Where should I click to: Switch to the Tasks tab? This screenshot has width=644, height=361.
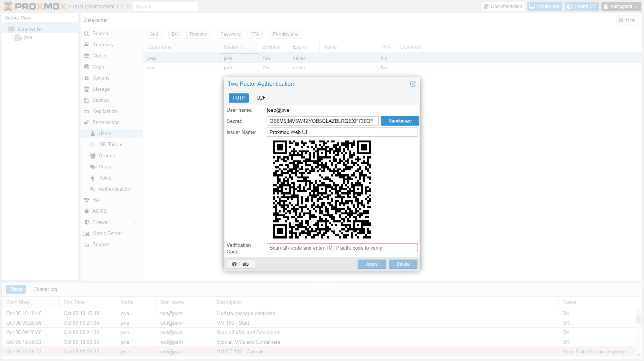(x=16, y=289)
